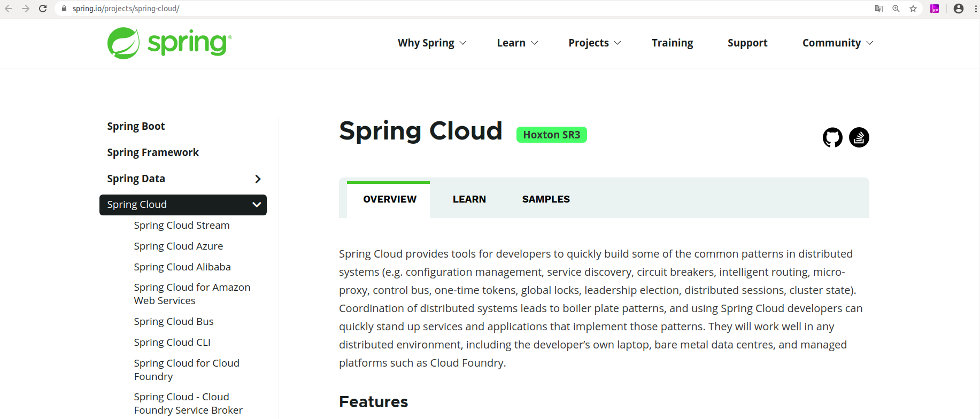Expand the Learn dropdown in navigation
This screenshot has width=980, height=419.
tap(518, 43)
